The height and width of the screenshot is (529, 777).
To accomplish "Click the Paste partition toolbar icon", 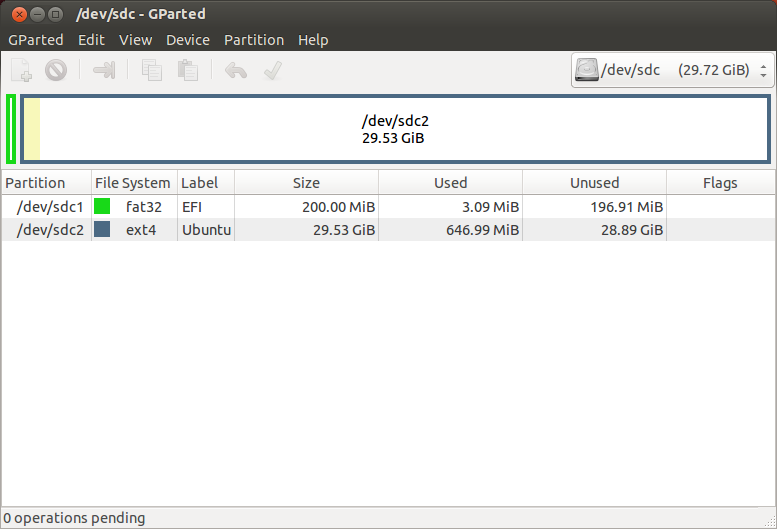I will click(188, 70).
